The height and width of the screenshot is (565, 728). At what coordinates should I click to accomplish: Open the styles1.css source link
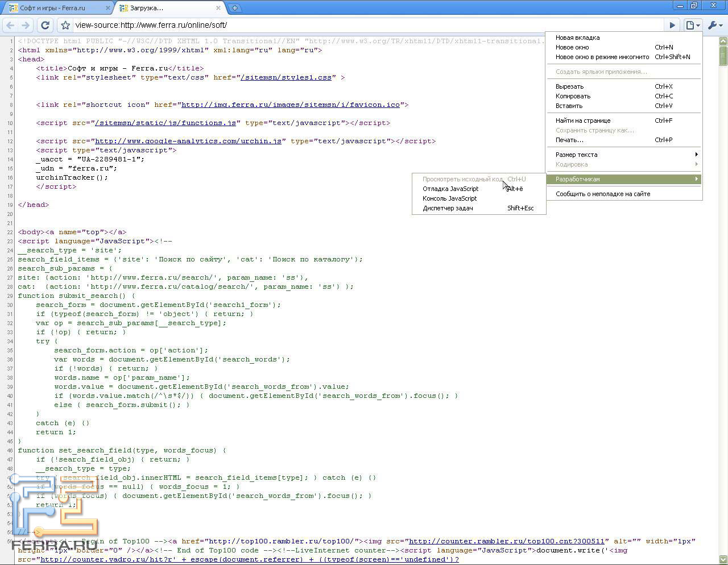pyautogui.click(x=286, y=77)
